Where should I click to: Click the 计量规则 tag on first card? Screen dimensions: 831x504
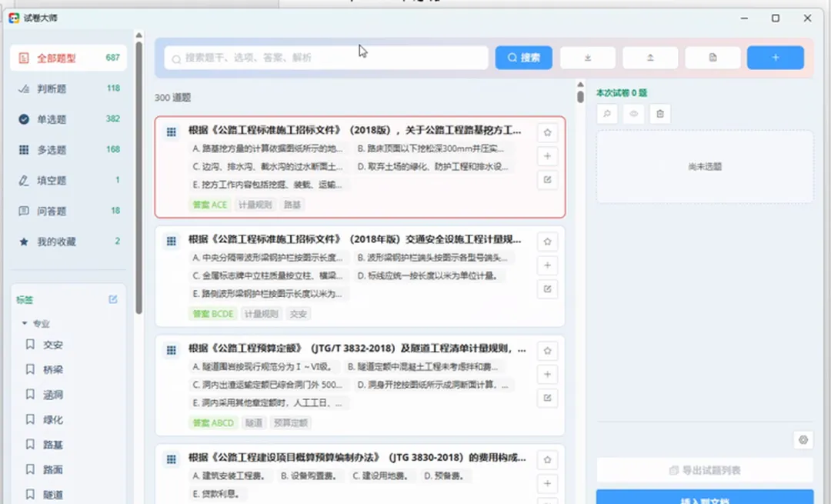pos(255,205)
